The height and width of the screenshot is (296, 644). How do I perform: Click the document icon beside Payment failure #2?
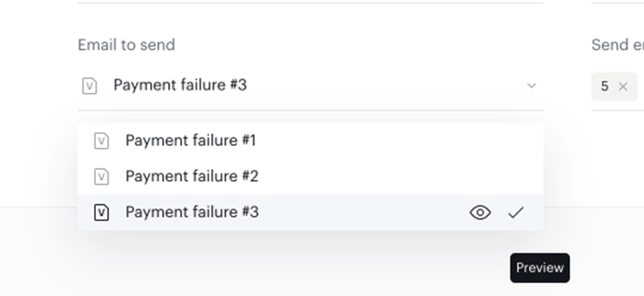coord(101,177)
